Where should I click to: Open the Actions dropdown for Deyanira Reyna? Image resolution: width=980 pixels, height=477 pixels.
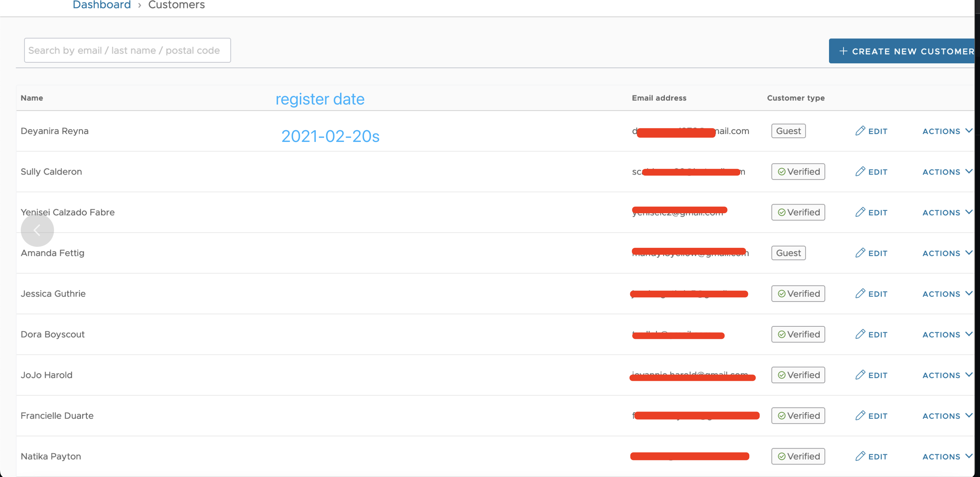pyautogui.click(x=946, y=131)
